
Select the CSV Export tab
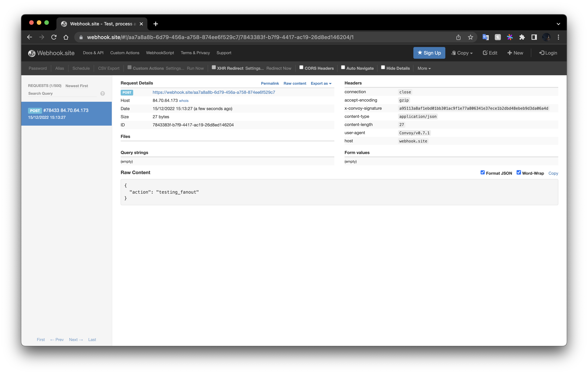pyautogui.click(x=108, y=68)
